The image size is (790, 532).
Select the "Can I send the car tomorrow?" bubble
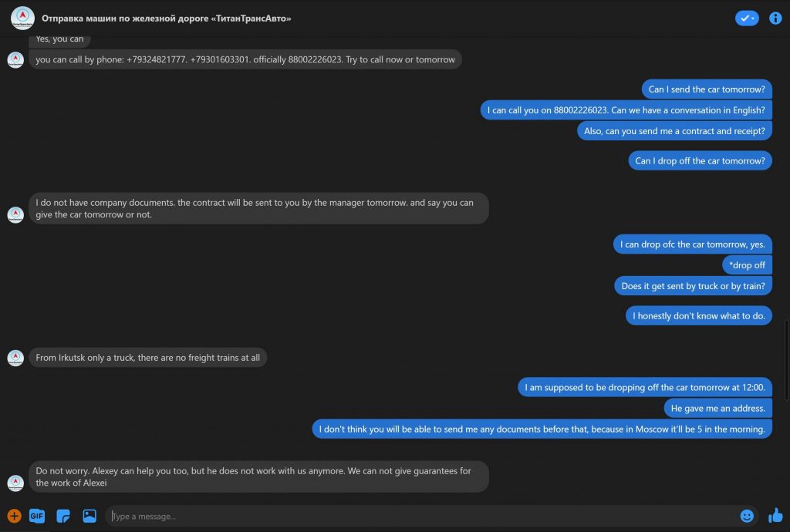tap(707, 89)
